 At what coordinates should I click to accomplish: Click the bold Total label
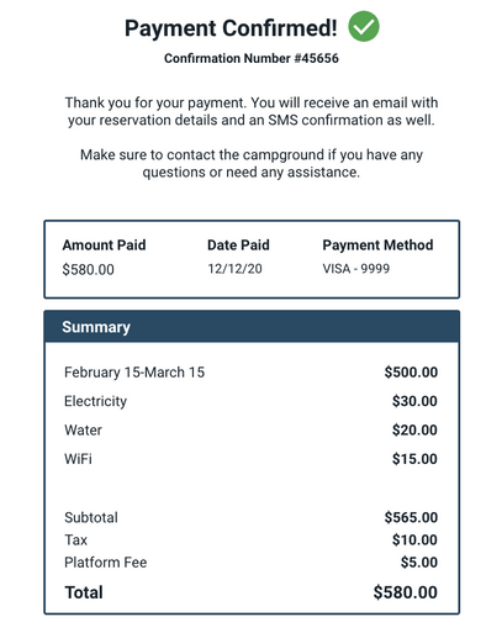(x=84, y=592)
